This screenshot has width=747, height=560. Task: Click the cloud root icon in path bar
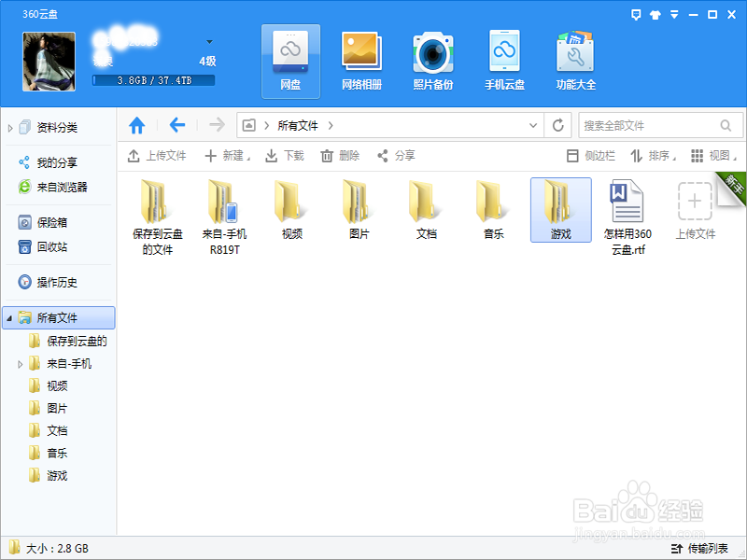[249, 126]
